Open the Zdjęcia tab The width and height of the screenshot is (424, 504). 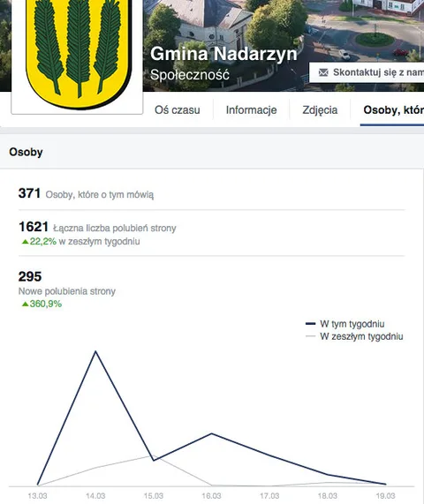320,110
